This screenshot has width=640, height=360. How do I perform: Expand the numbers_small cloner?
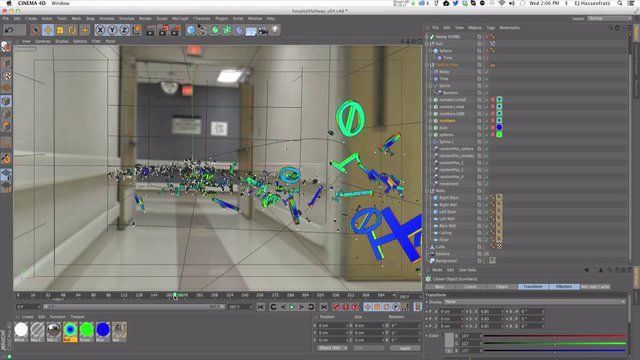click(x=431, y=100)
